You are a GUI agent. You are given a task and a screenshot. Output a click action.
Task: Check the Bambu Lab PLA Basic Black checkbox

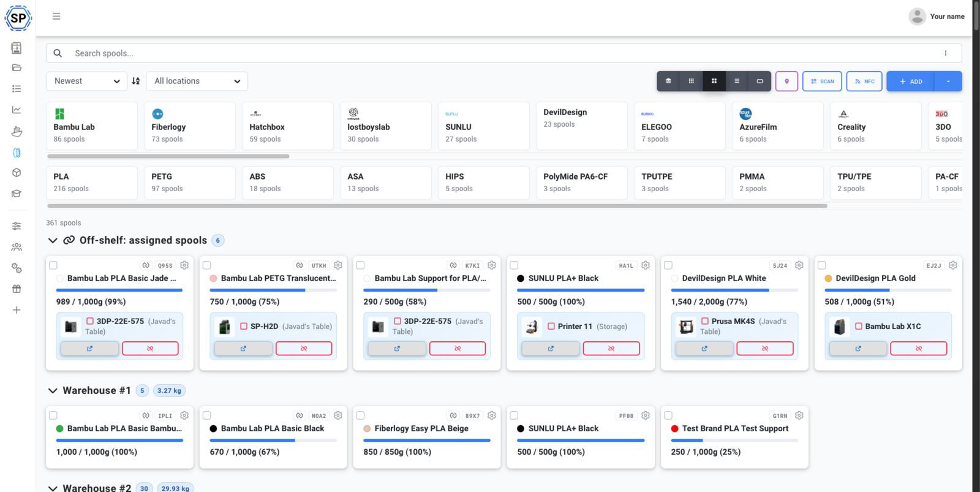coord(207,415)
